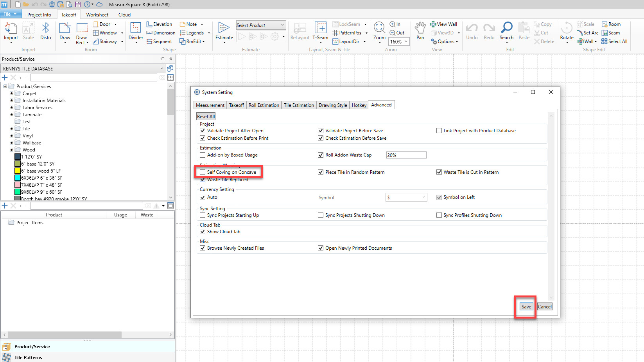Click the Rotate tool
The image size is (644, 362).
[x=567, y=31]
